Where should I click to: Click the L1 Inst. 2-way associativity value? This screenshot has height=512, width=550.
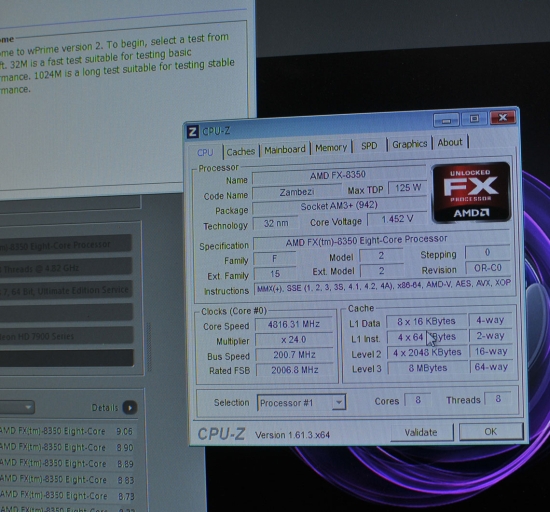pos(490,336)
